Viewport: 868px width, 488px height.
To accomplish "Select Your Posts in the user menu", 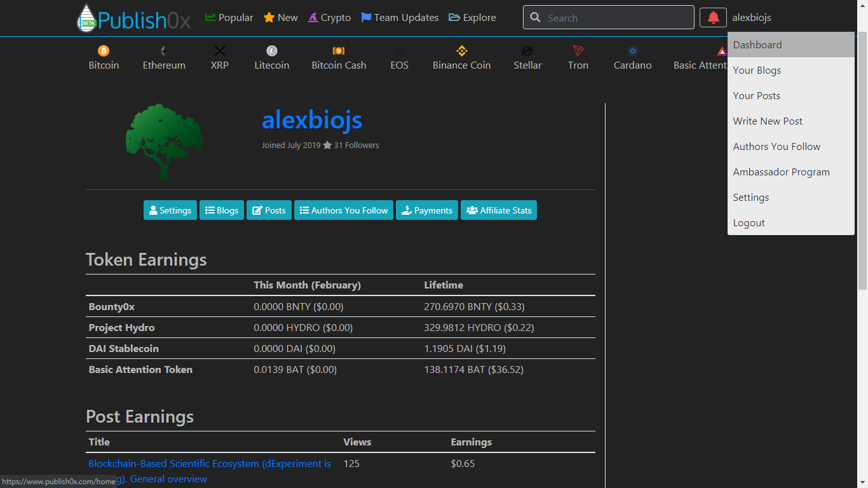I will [x=791, y=95].
